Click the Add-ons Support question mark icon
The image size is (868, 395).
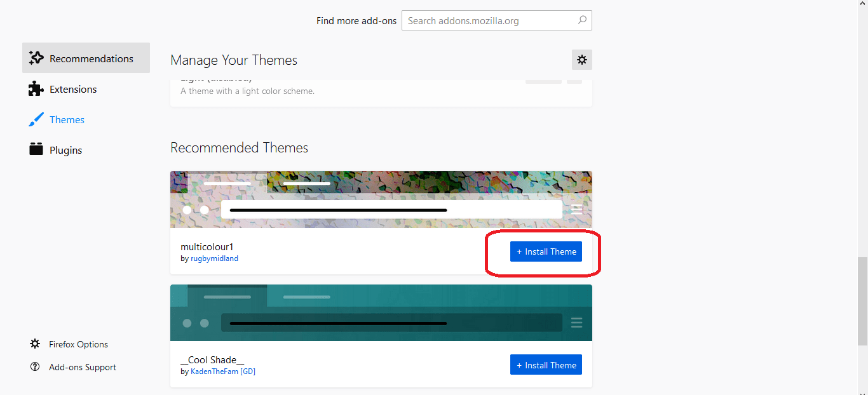coord(35,367)
